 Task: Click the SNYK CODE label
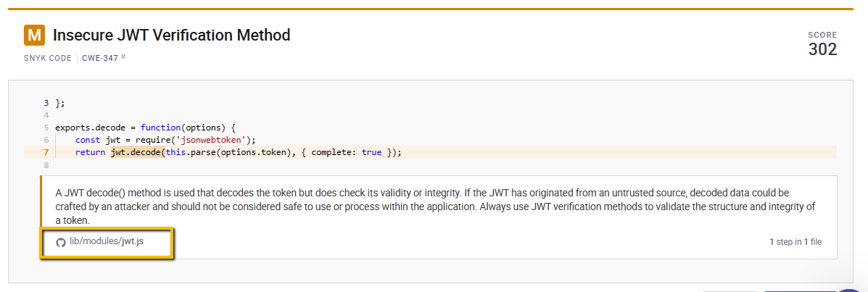(x=48, y=57)
